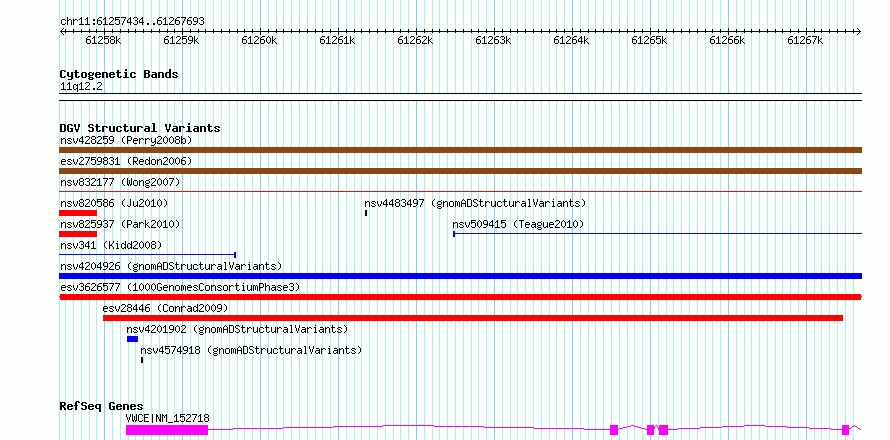This screenshot has width=890, height=440.
Task: Click the RefSeq Genes track title
Action: coord(102,406)
